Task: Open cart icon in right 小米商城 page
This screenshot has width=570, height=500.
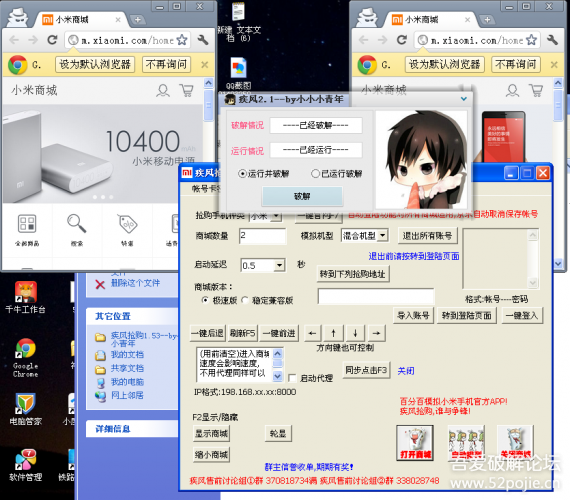Action: pyautogui.click(x=536, y=90)
